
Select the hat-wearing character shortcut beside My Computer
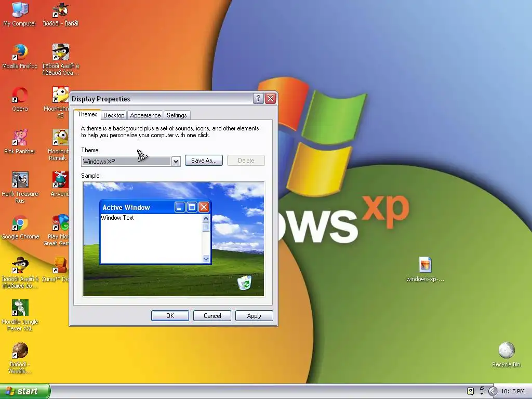tap(60, 14)
